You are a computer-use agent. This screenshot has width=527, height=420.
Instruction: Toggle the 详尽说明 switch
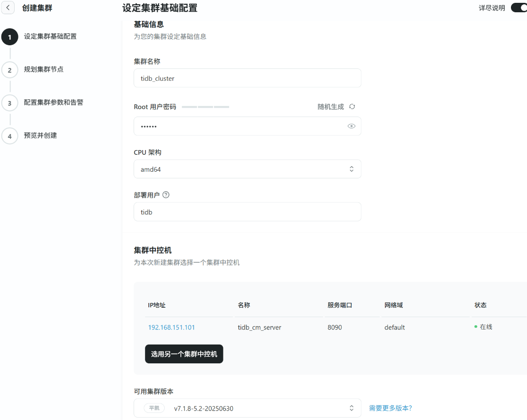(x=519, y=8)
